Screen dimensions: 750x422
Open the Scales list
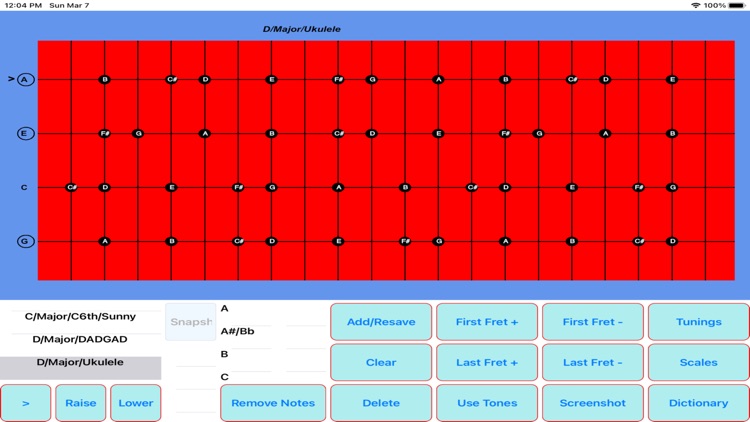699,362
